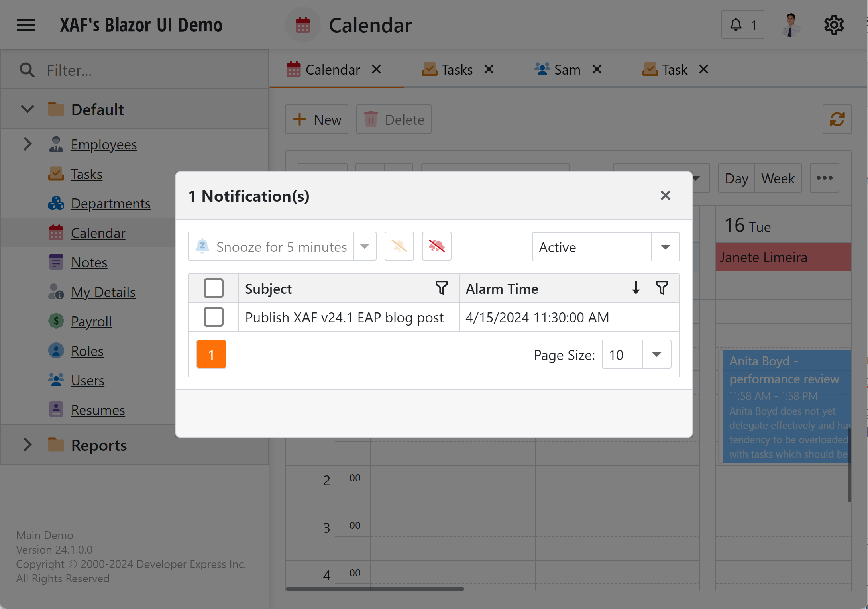The height and width of the screenshot is (609, 868).
Task: Open the Active status filter dropdown
Action: pyautogui.click(x=665, y=247)
